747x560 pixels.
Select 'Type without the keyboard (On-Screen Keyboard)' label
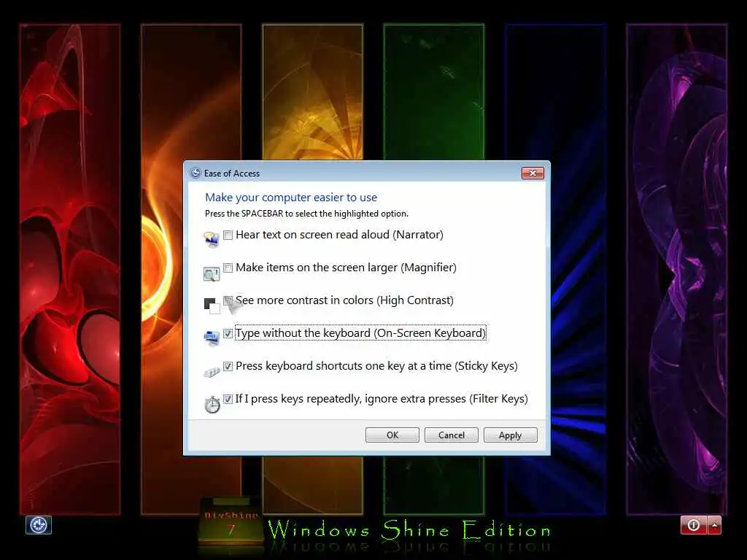click(360, 332)
